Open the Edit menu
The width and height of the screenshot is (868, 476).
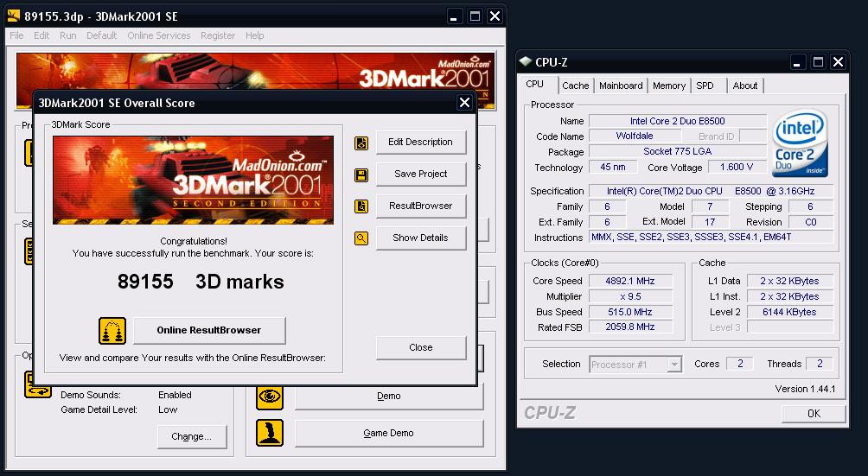41,35
